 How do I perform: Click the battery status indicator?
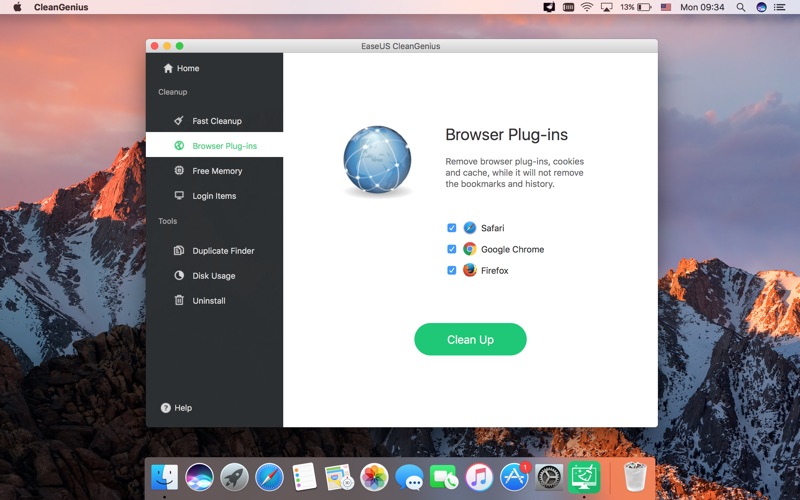(636, 7)
